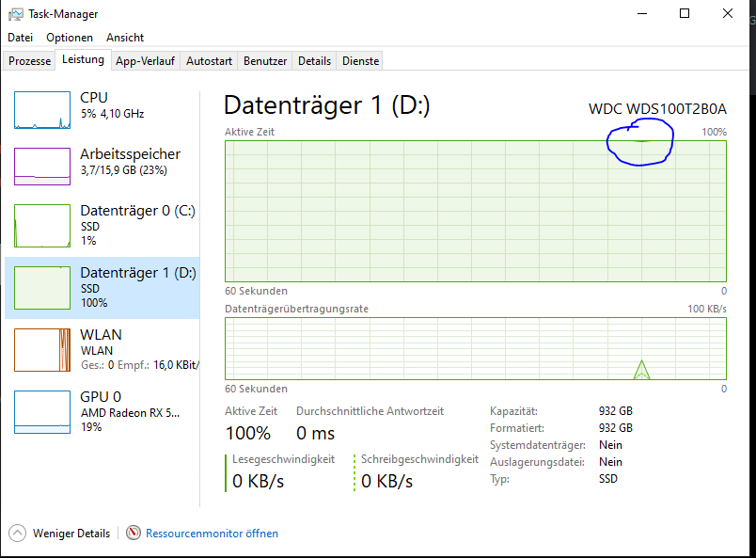The width and height of the screenshot is (756, 558).
Task: Click the CPU label in sidebar
Action: [x=93, y=98]
